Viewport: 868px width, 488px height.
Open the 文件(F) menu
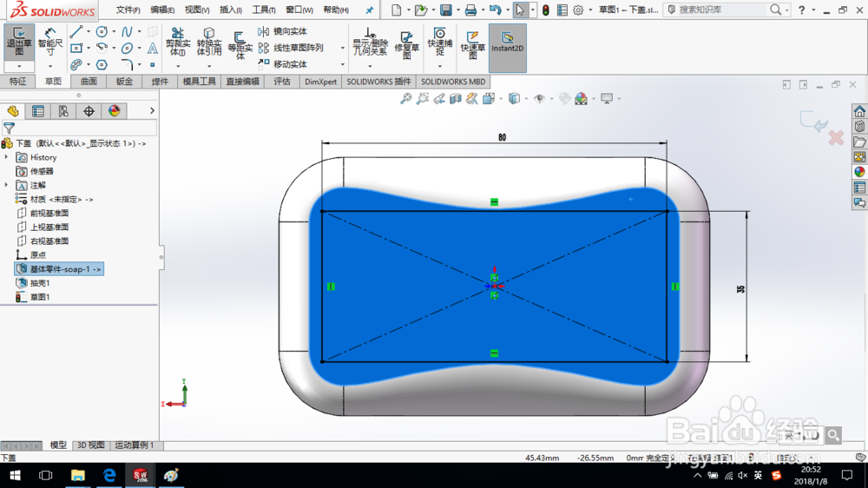click(128, 10)
